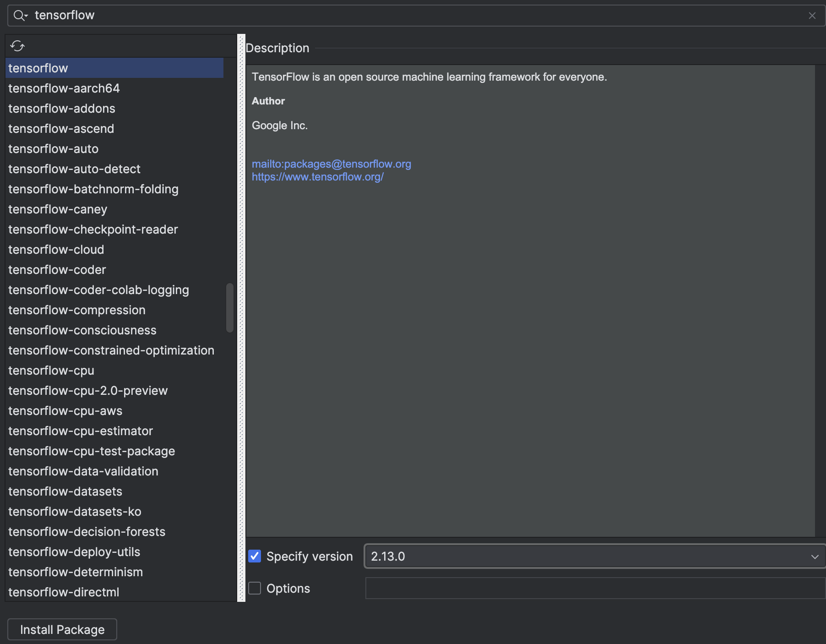Click the description panel vertical scrollbar
This screenshot has height=644, width=826.
pos(820,300)
